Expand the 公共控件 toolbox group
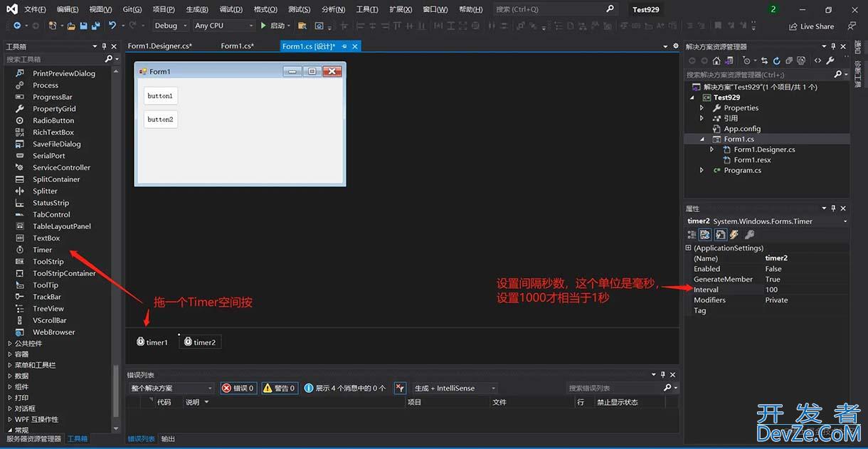This screenshot has width=868, height=449. pos(10,343)
